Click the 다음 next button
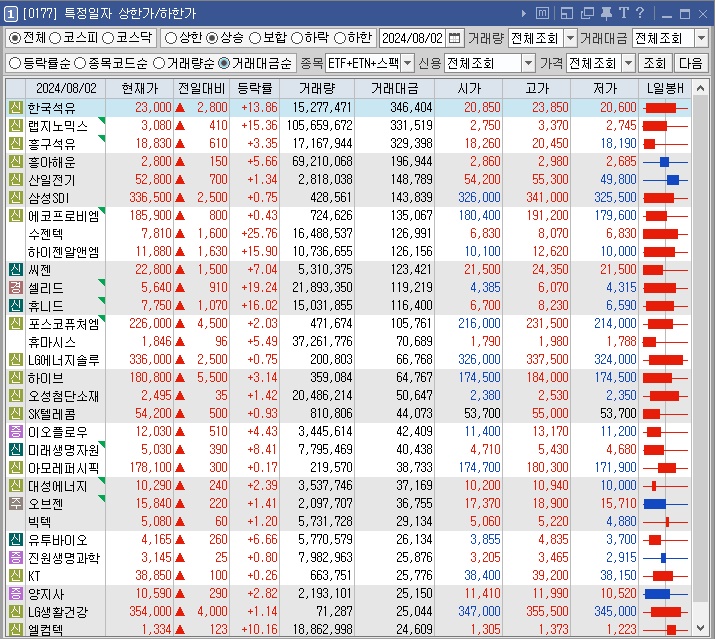 pyautogui.click(x=690, y=63)
